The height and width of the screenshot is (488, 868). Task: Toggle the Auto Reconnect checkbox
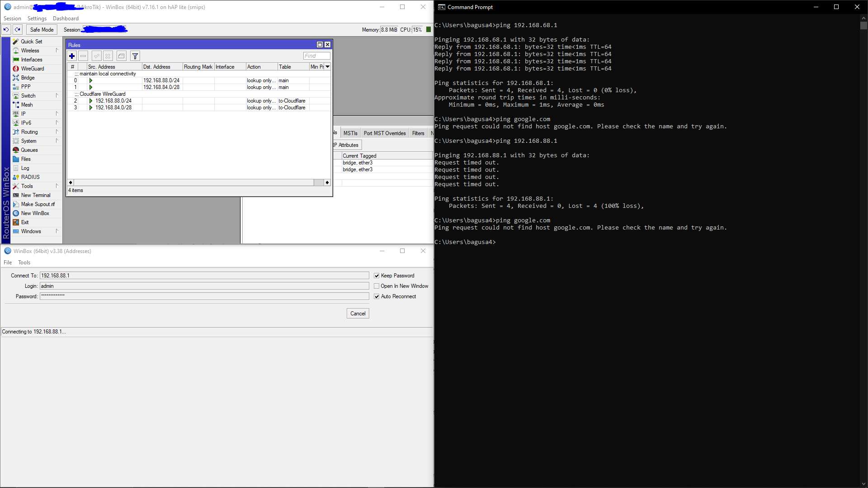click(x=377, y=296)
